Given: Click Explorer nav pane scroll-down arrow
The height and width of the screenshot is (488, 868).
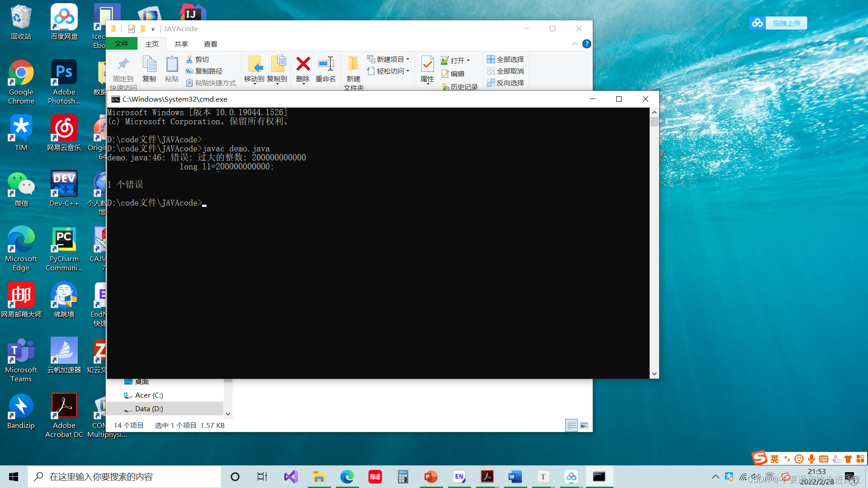Looking at the screenshot, I should click(228, 414).
